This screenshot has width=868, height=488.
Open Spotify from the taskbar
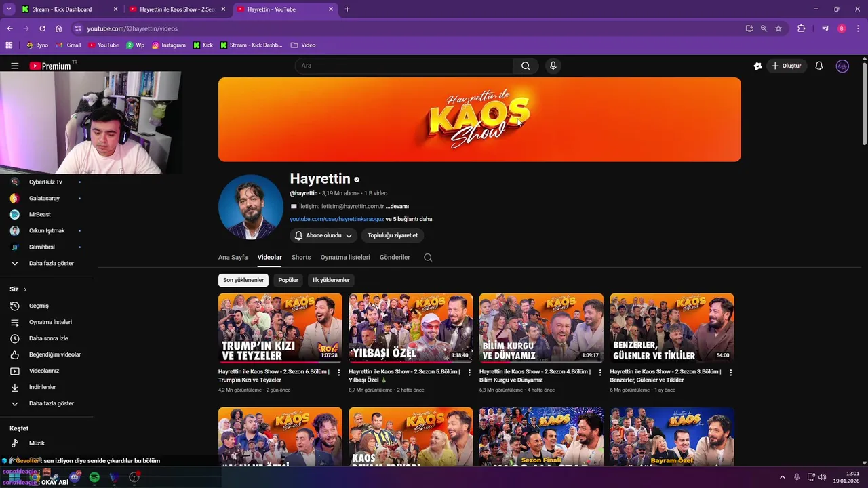94,477
